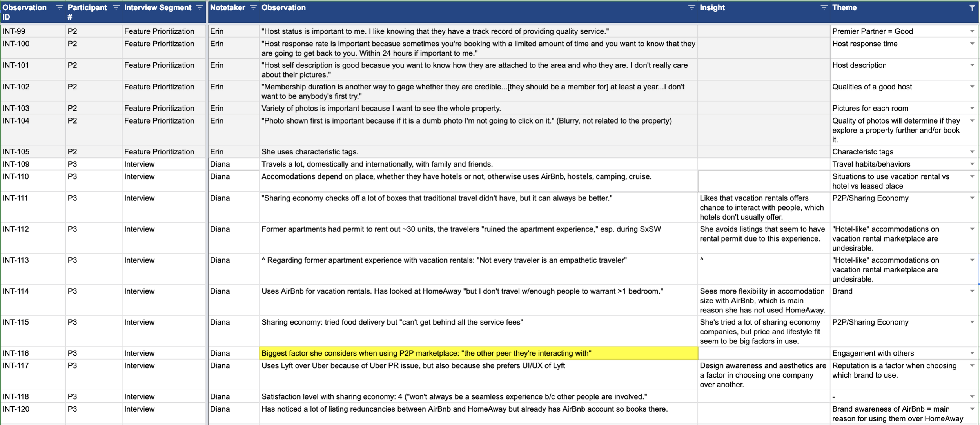Screen dimensions: 980x425
Task: Open filter icon on Participant # column
Action: (x=116, y=8)
